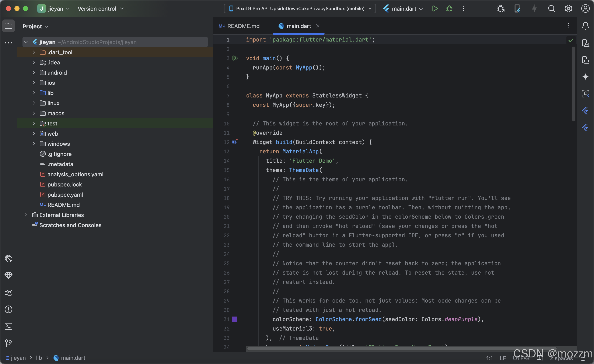Expand the lib folder in project tree
Image resolution: width=594 pixels, height=364 pixels.
[34, 93]
